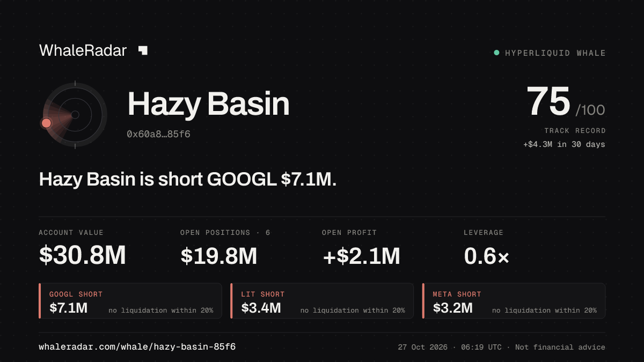
Task: Click the 0.6× leverage value
Action: coord(486,256)
